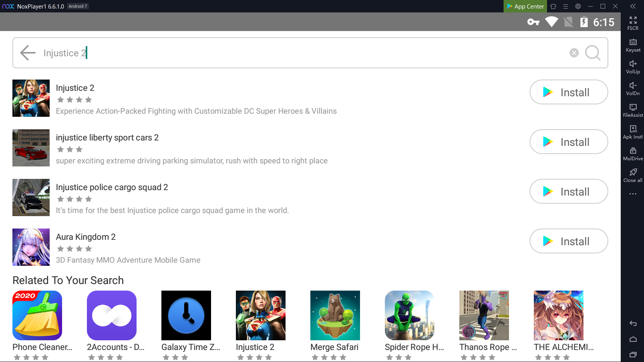The height and width of the screenshot is (362, 644).
Task: Click Android home button in sidebar
Action: pos(633,339)
